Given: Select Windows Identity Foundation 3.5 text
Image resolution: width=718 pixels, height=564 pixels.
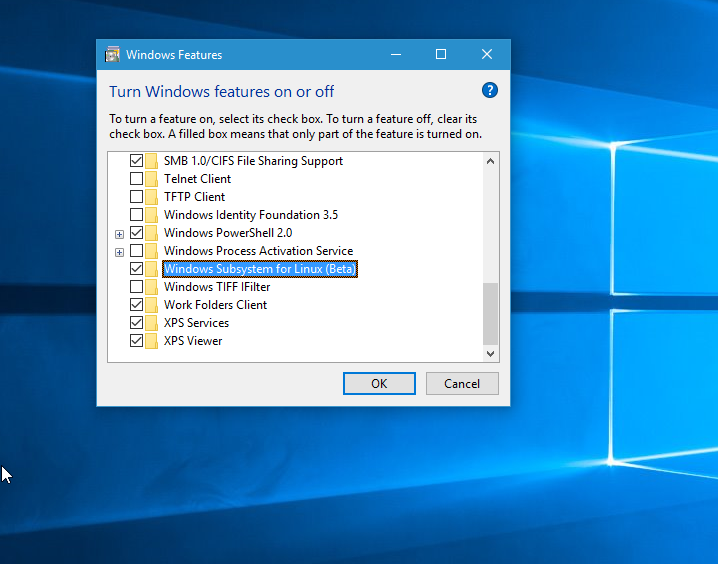Looking at the screenshot, I should 251,215.
